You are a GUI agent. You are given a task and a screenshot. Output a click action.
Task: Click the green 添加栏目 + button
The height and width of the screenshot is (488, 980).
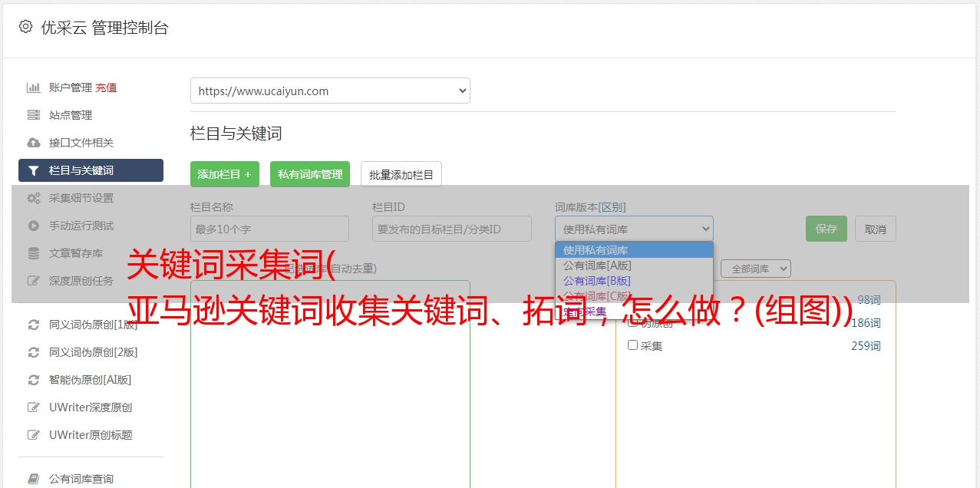coord(225,174)
